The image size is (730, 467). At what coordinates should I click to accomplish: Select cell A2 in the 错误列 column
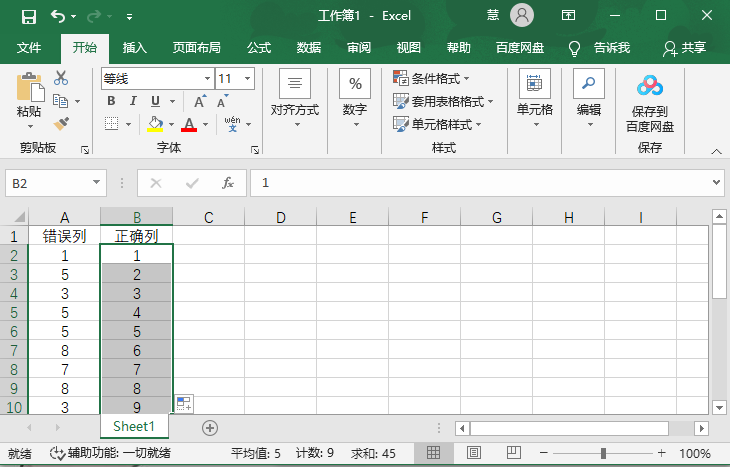(64, 255)
